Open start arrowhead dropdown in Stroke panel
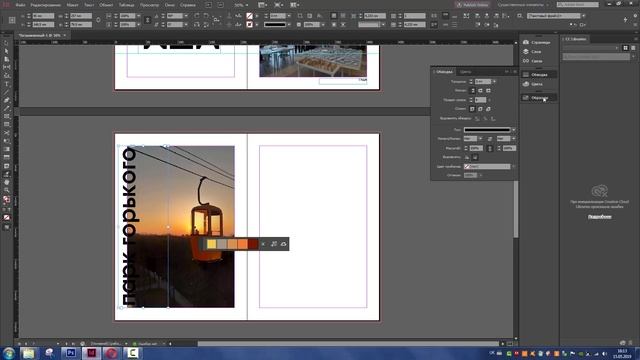This screenshot has width=640, height=360. pos(480,139)
